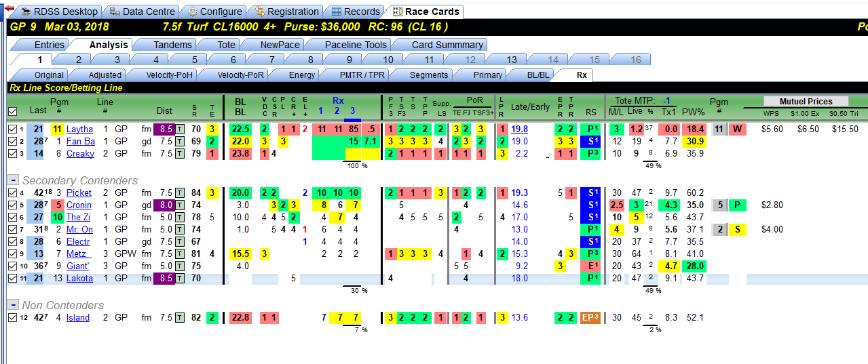868x364 pixels.
Task: Collapse the Non Contenders group
Action: (x=12, y=304)
